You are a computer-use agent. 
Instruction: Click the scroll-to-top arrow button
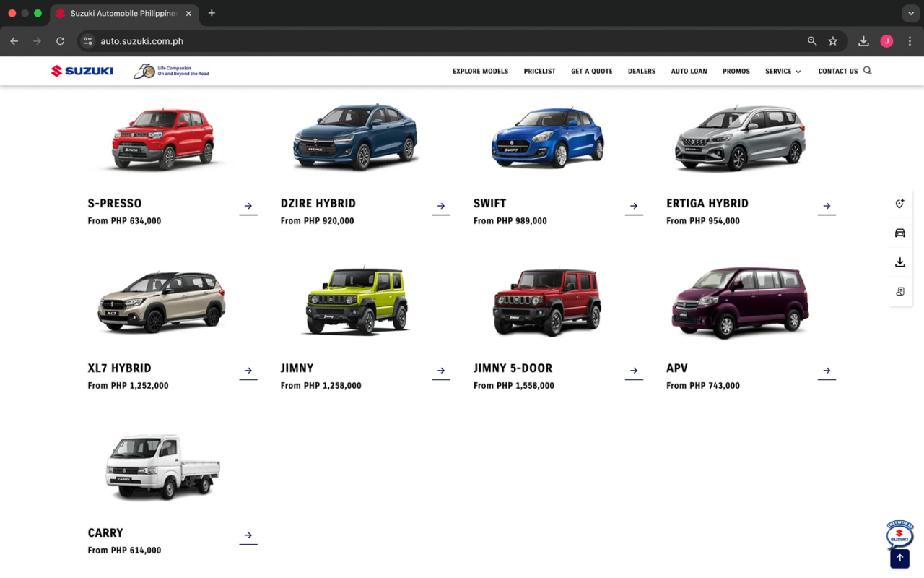[x=899, y=558]
